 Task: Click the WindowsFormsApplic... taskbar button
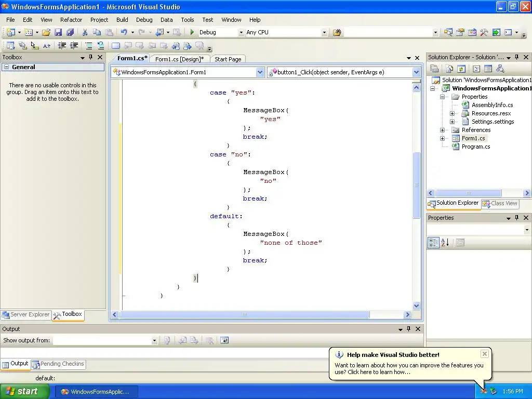pyautogui.click(x=96, y=392)
